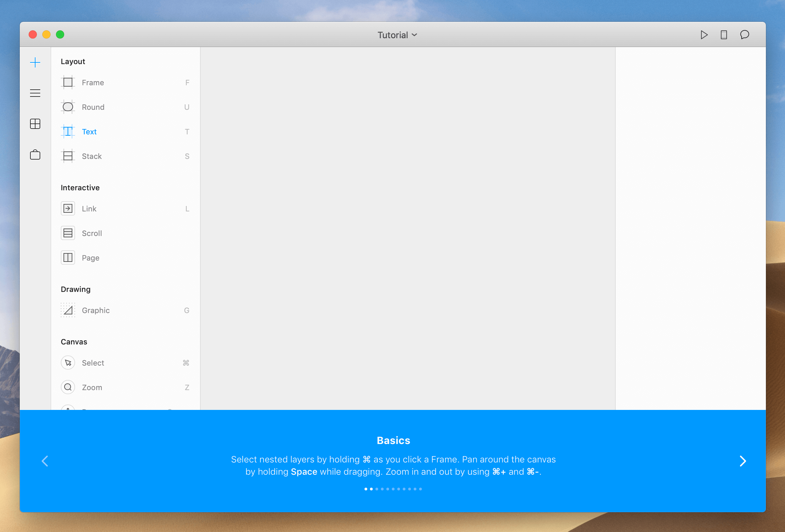This screenshot has width=785, height=532.
Task: Open the Components grid icon
Action: tap(35, 124)
